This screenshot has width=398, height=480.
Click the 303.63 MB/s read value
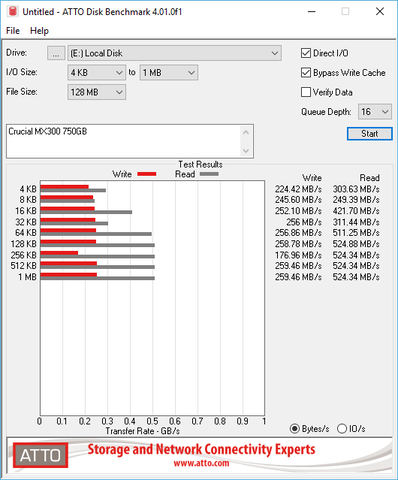coord(356,189)
